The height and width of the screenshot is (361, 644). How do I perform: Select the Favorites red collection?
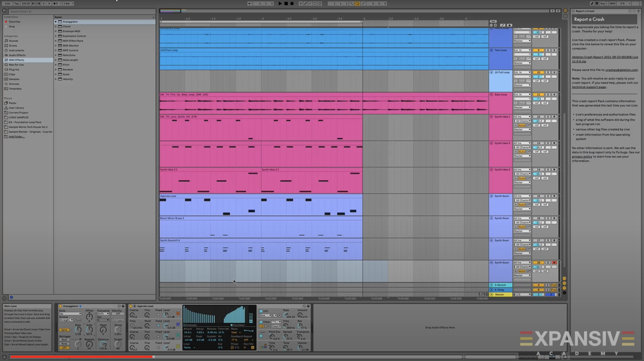point(14,22)
